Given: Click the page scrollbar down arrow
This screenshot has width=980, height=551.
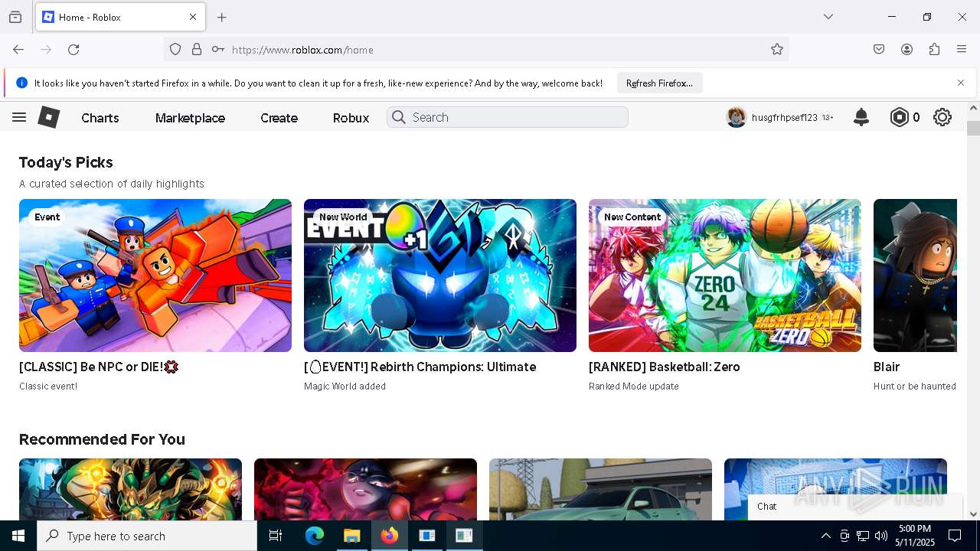Looking at the screenshot, I should [x=973, y=514].
